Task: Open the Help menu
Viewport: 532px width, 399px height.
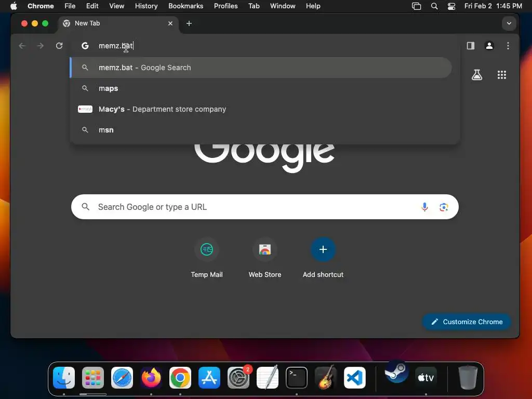Action: 313,6
